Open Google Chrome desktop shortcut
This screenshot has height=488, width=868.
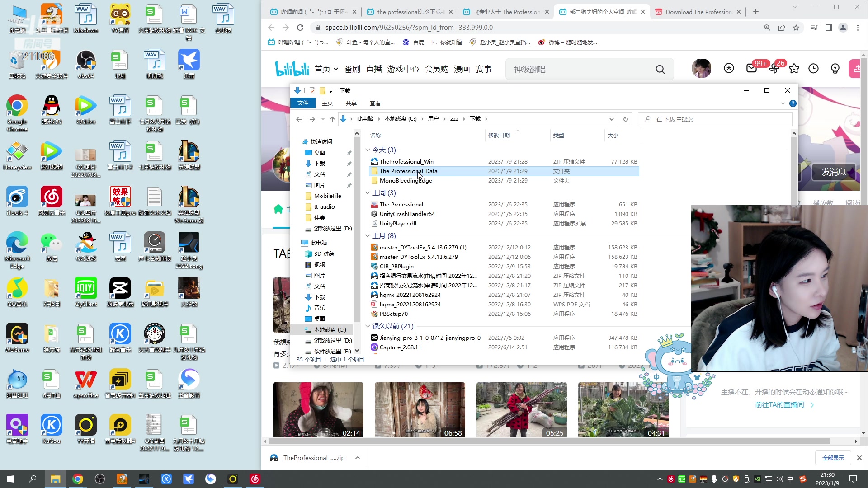(x=17, y=113)
